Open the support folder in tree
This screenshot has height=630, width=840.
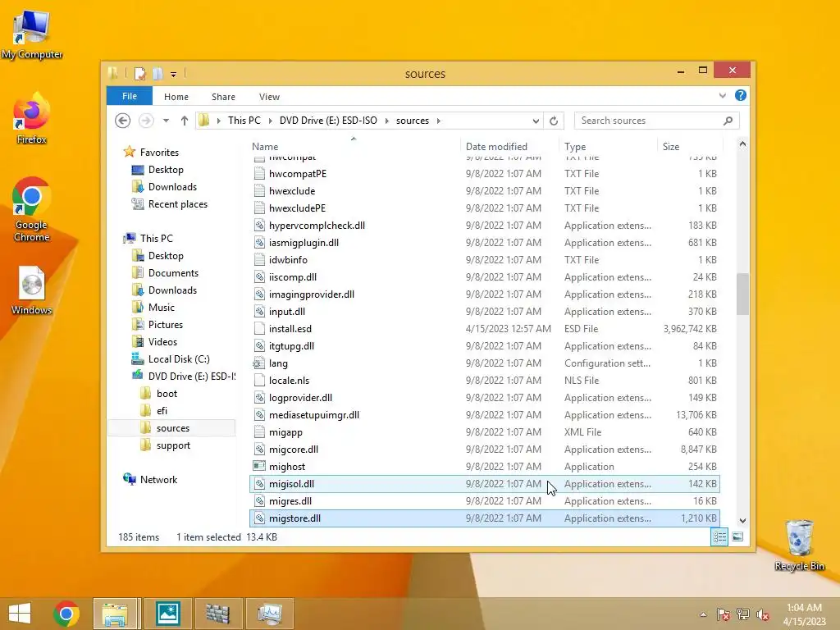(x=173, y=445)
